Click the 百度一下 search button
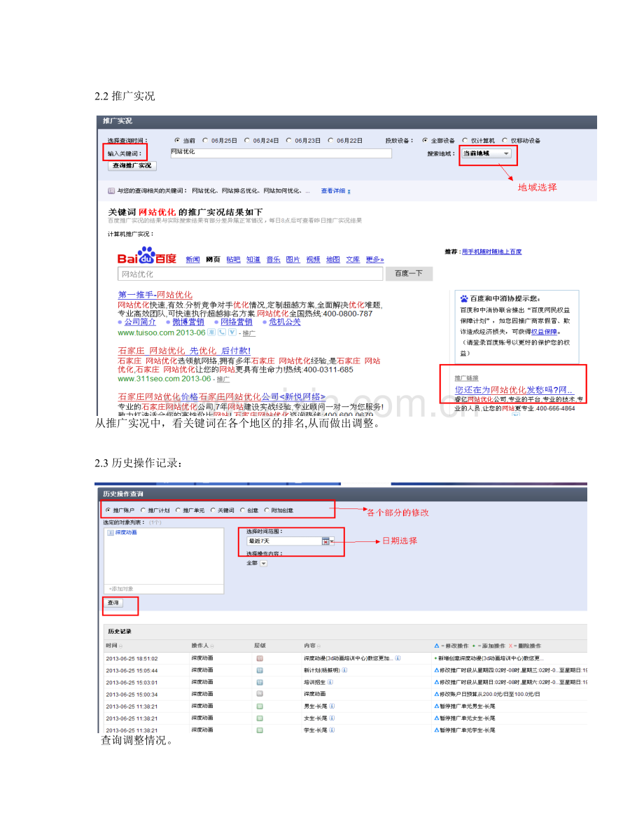The height and width of the screenshot is (834, 644). point(408,273)
